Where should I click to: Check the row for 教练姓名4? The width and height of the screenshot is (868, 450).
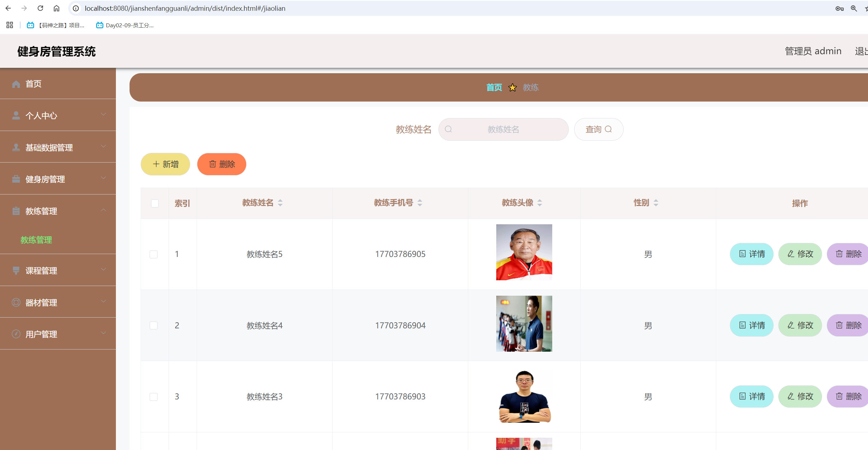154,325
